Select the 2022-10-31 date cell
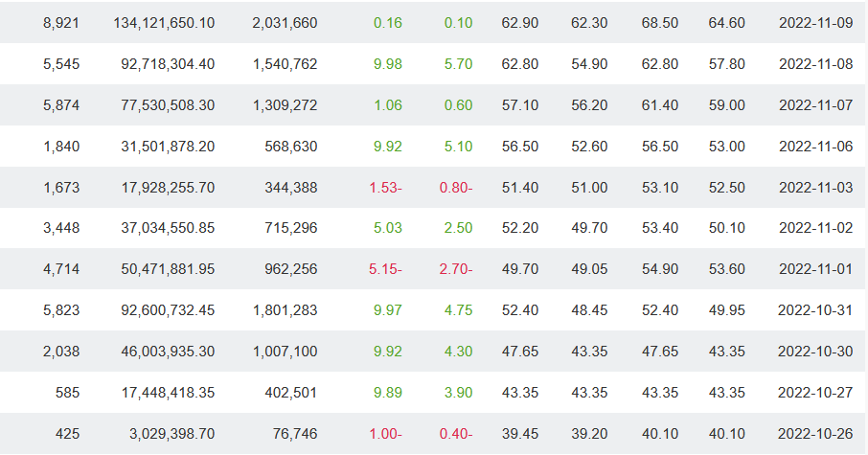Image resolution: width=868 pixels, height=455 pixels. [x=815, y=310]
